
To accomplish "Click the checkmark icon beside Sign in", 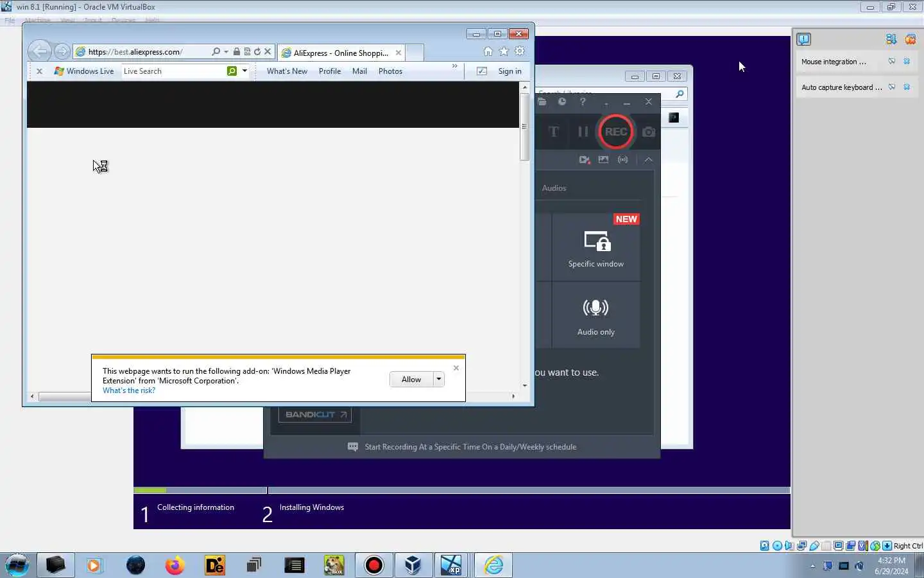I will (x=482, y=71).
